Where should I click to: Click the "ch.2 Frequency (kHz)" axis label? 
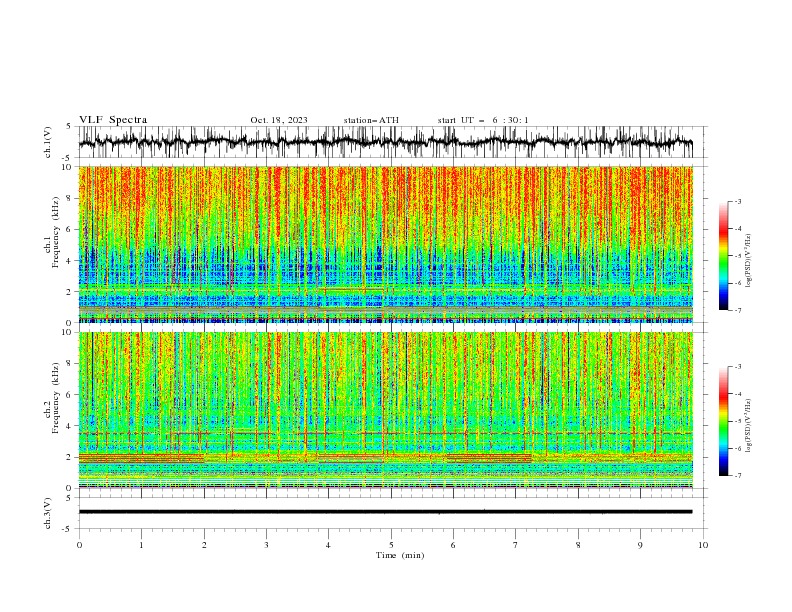point(52,398)
